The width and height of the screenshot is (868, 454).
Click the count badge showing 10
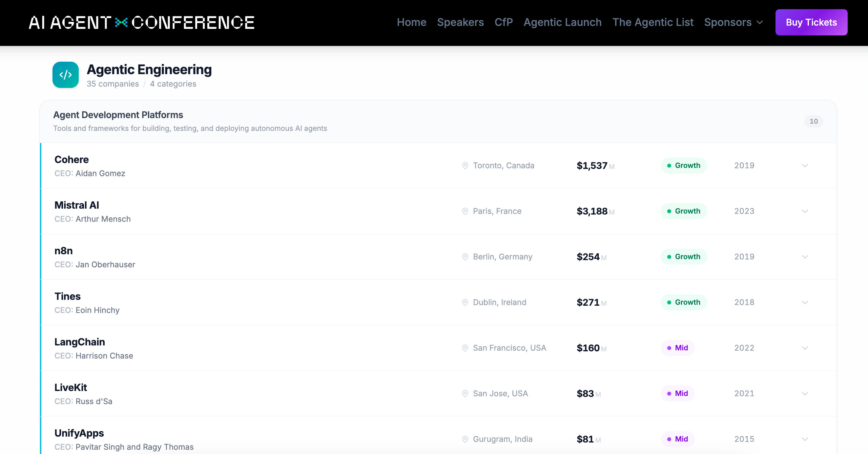pyautogui.click(x=814, y=121)
